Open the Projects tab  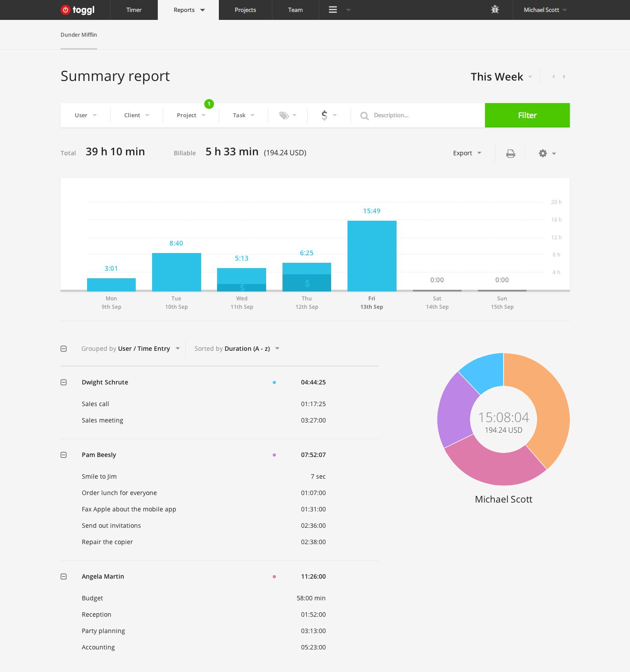coord(245,10)
